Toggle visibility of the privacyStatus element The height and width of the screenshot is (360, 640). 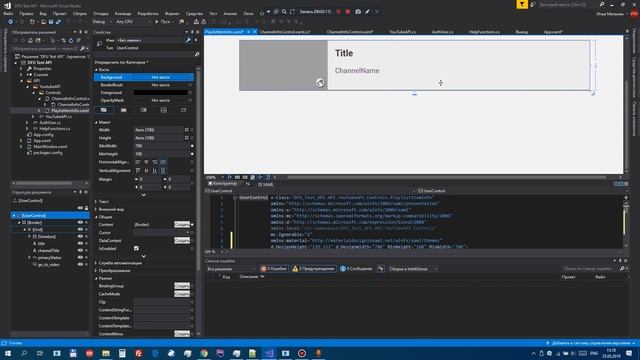[x=80, y=258]
